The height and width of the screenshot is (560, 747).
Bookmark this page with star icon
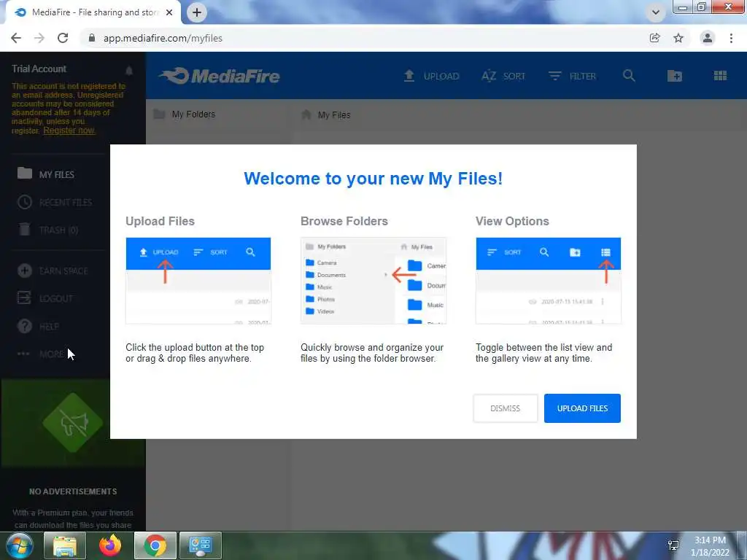pyautogui.click(x=678, y=38)
